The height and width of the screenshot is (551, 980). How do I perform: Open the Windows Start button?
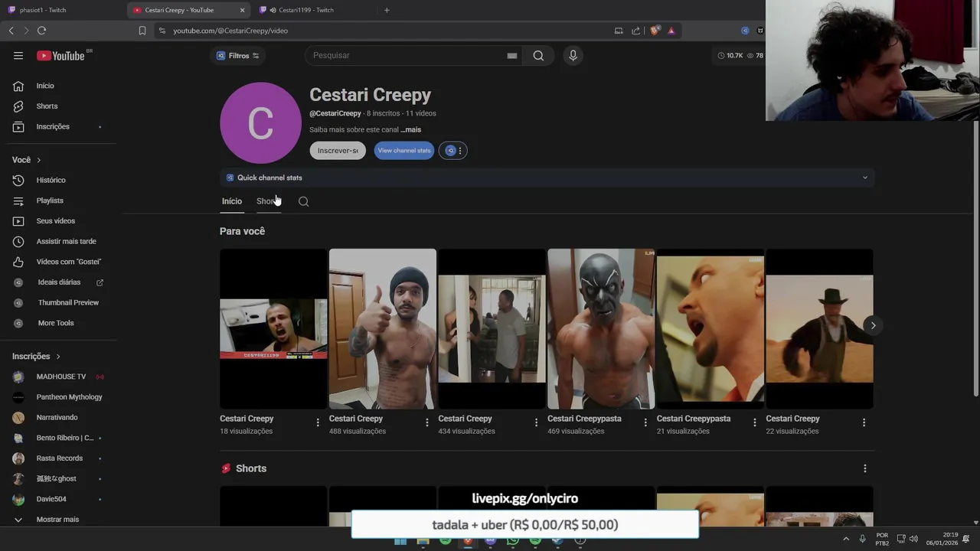[400, 541]
